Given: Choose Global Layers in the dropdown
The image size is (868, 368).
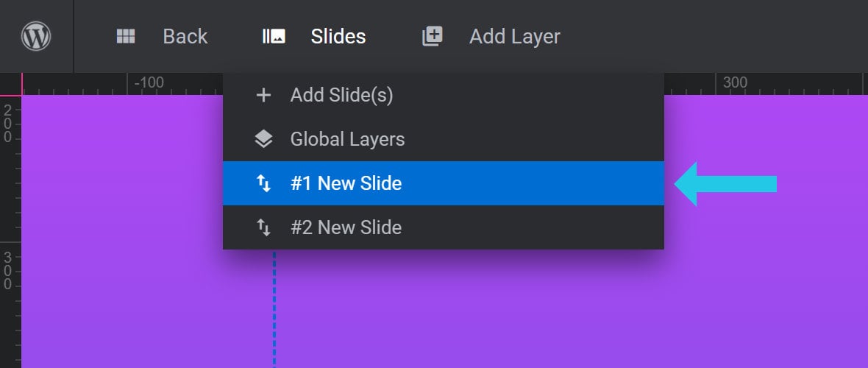Looking at the screenshot, I should [444, 139].
